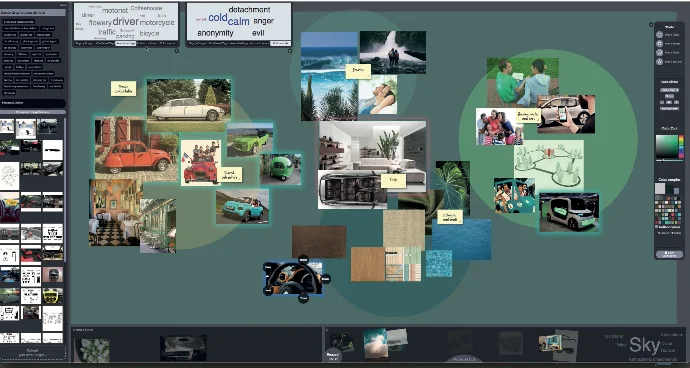This screenshot has width=690, height=368.
Task: Click the word 'evil' in the second cloud
Action: point(258,33)
